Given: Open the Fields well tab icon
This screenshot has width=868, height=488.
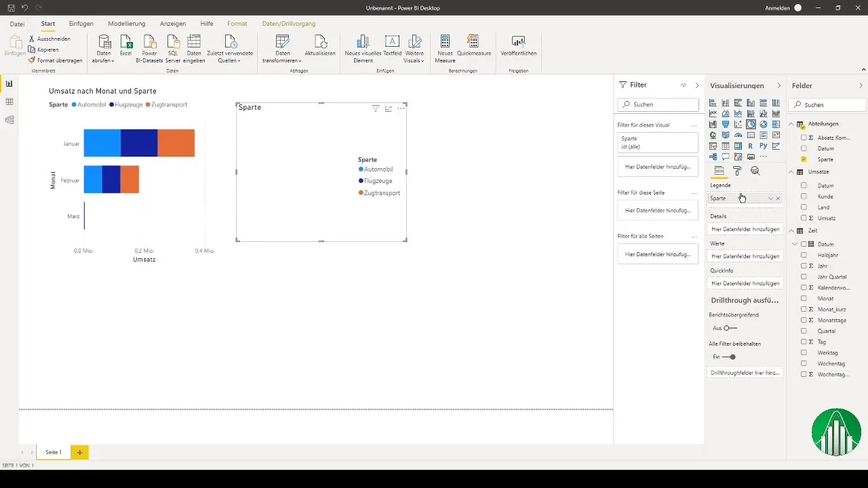Looking at the screenshot, I should click(x=719, y=171).
